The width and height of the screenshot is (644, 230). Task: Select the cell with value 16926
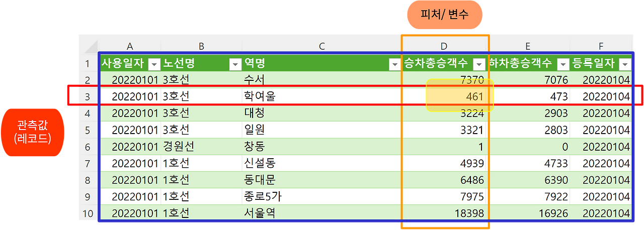click(x=528, y=213)
